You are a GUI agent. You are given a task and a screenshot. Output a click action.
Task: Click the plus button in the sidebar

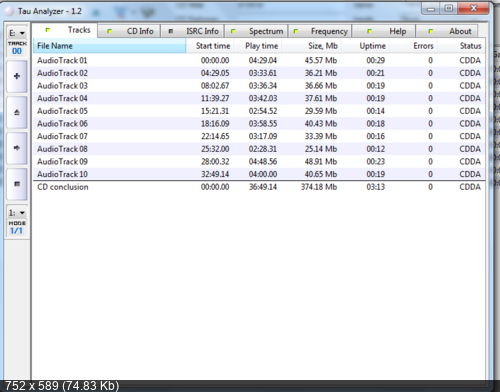click(x=17, y=76)
